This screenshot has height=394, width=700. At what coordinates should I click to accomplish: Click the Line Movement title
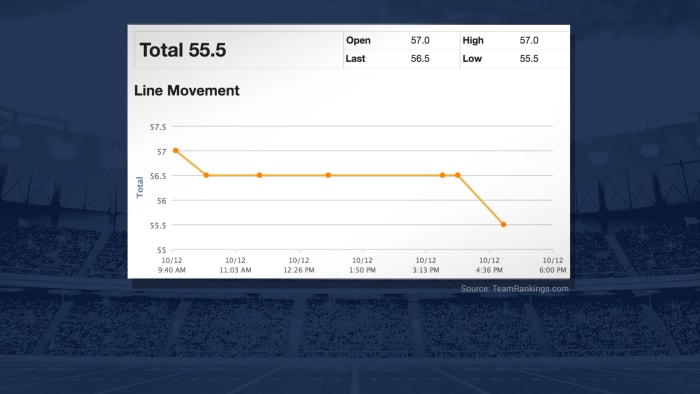[187, 91]
